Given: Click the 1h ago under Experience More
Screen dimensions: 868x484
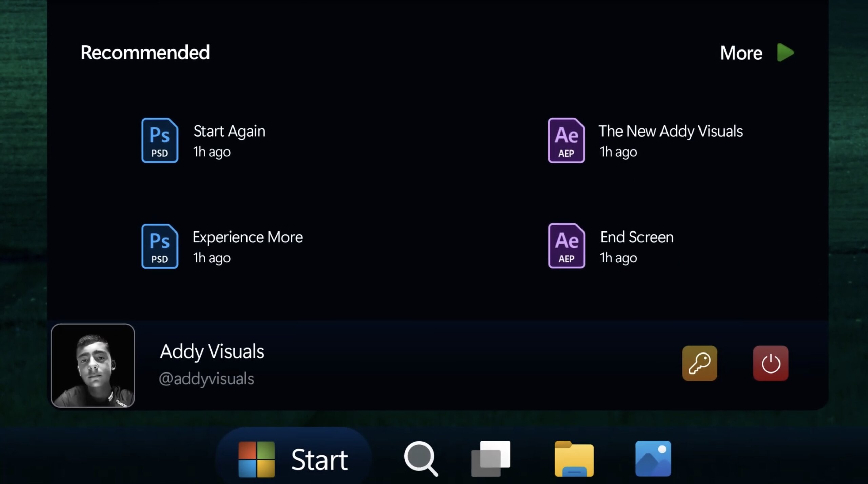Looking at the screenshot, I should 212,258.
